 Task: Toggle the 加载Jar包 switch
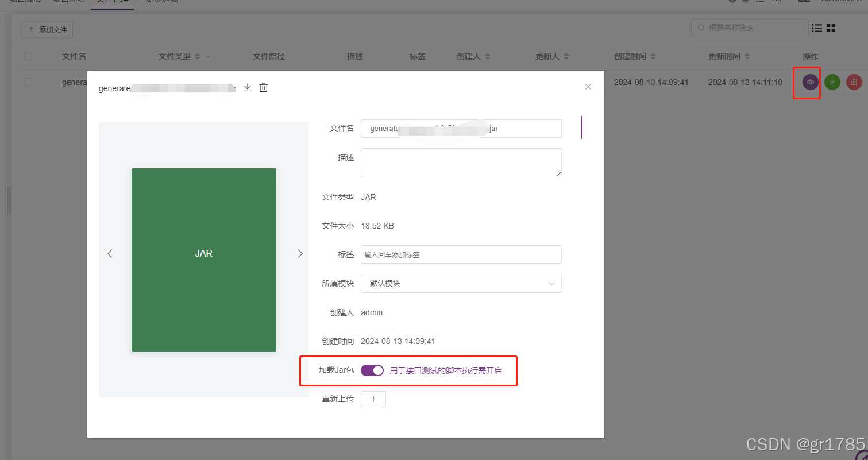coord(372,370)
